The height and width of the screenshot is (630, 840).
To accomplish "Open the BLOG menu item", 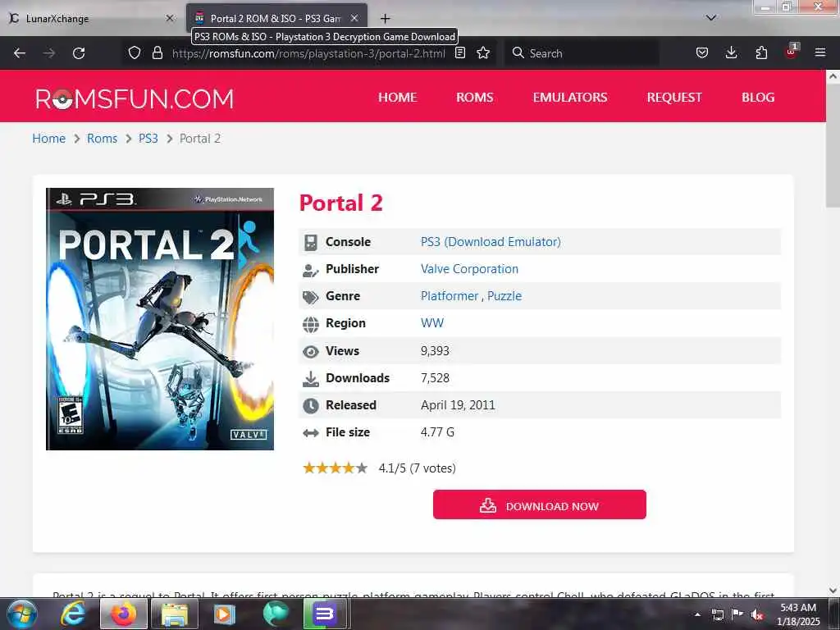I will tap(757, 98).
